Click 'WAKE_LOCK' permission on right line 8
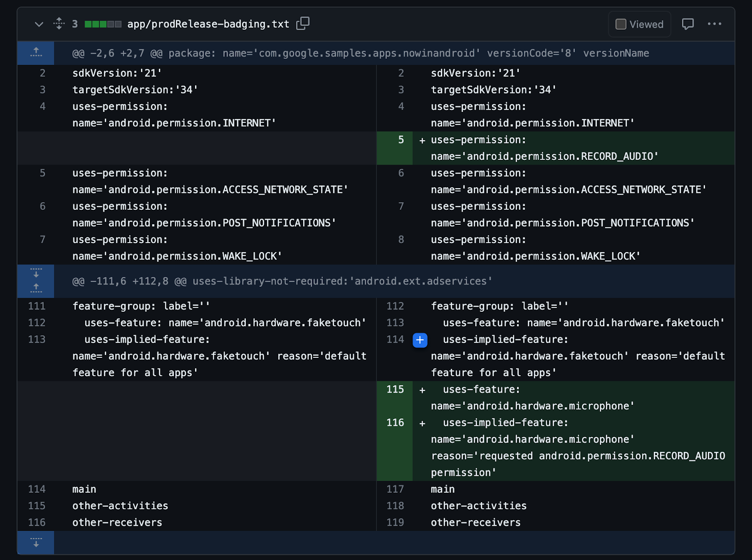The height and width of the screenshot is (560, 752). (x=536, y=256)
